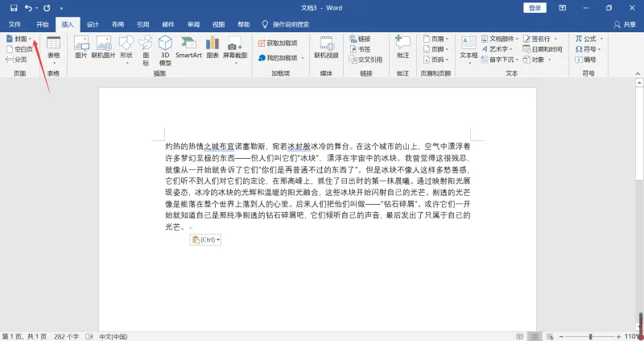Image resolution: width=644 pixels, height=341 pixels.
Task: Open the 艺术字 WordArt menu
Action: click(x=497, y=49)
